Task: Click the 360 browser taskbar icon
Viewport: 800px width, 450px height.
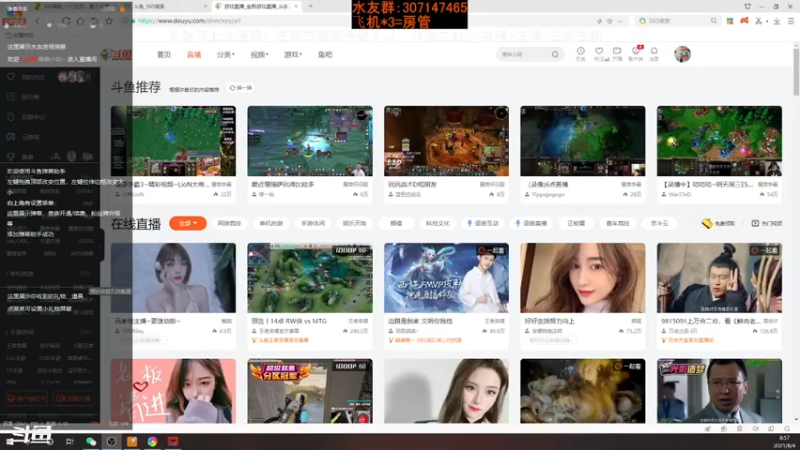Action: point(153,441)
